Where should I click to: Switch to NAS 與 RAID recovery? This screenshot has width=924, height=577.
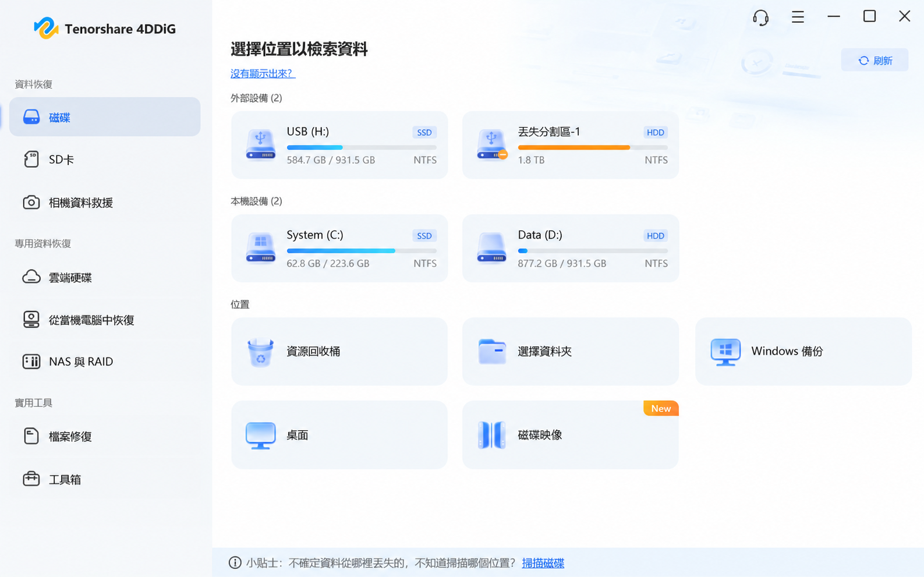click(x=105, y=362)
